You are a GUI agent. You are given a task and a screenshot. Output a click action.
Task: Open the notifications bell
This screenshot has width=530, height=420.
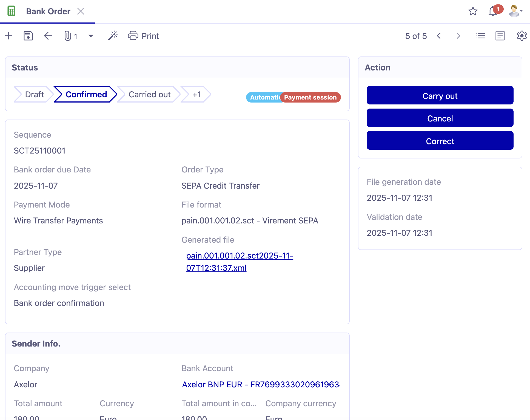click(492, 11)
